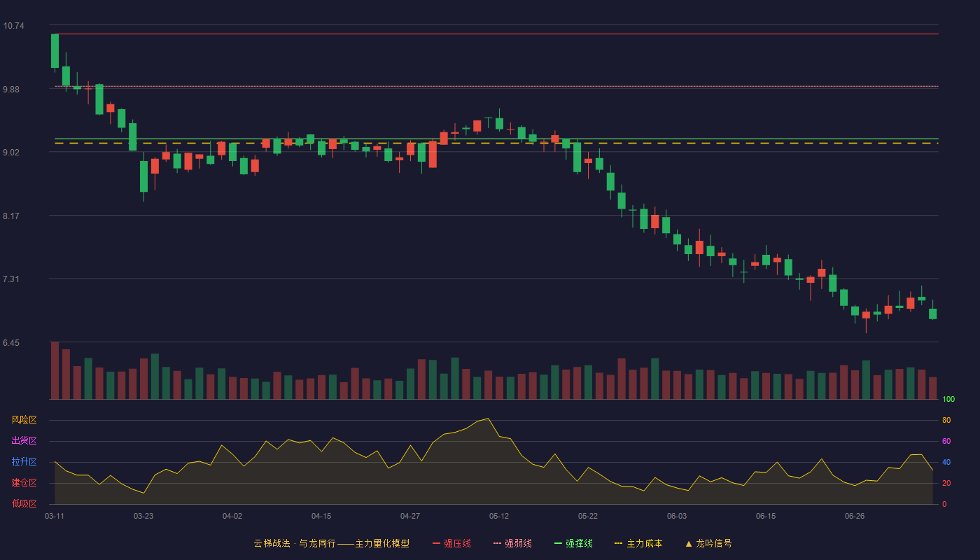This screenshot has height=560, width=980.
Task: Click the 06-26 date label
Action: click(x=855, y=516)
